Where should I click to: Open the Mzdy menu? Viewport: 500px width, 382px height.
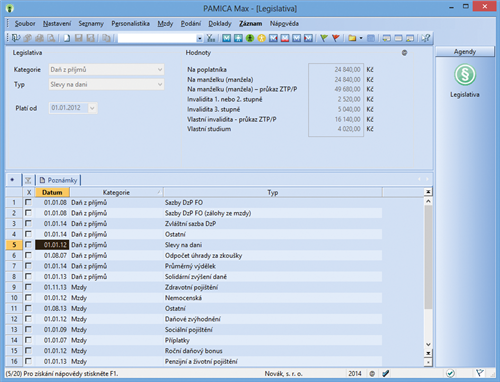point(165,23)
